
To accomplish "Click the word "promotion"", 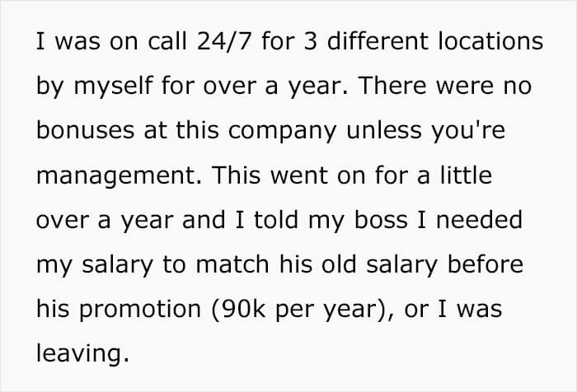I will coord(140,310).
